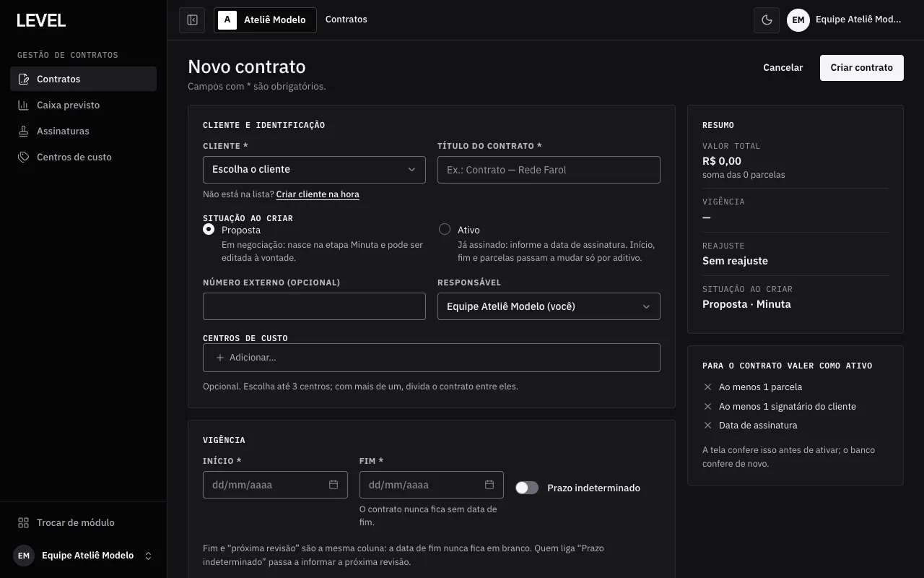Click the 'Novo contrato' page heading
The height and width of the screenshot is (578, 924).
coord(247,66)
